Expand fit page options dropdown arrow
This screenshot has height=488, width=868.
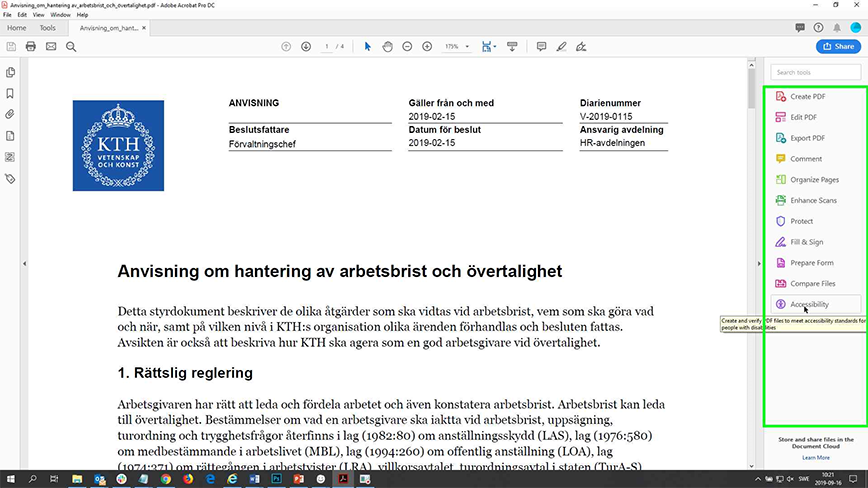pyautogui.click(x=494, y=47)
